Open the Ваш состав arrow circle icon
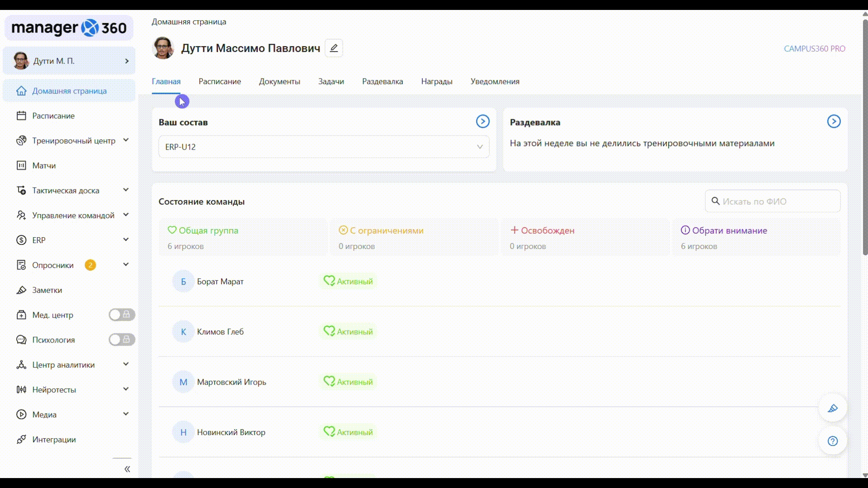Screen dimensions: 868x488 (x=482, y=122)
